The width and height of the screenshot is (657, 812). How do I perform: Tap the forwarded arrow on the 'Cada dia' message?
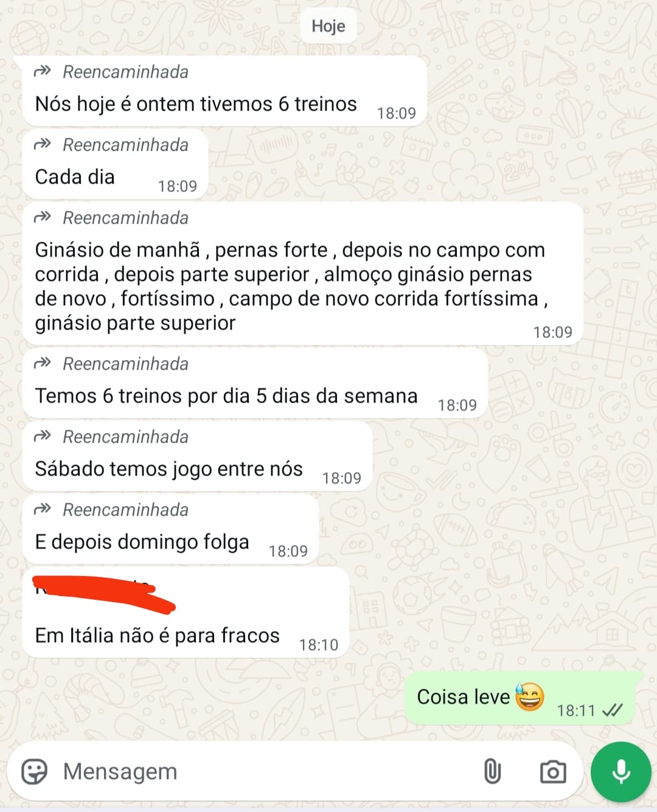[43, 145]
